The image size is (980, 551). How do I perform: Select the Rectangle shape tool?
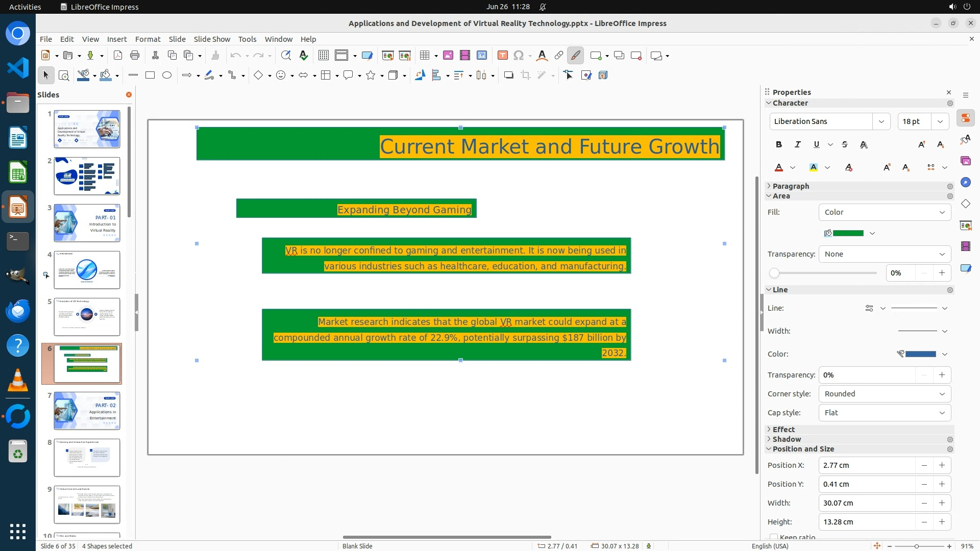[150, 76]
